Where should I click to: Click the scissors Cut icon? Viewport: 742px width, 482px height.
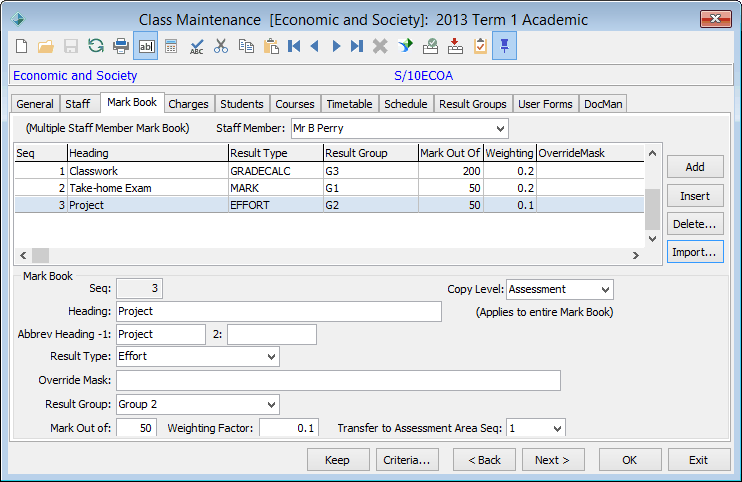(x=221, y=46)
